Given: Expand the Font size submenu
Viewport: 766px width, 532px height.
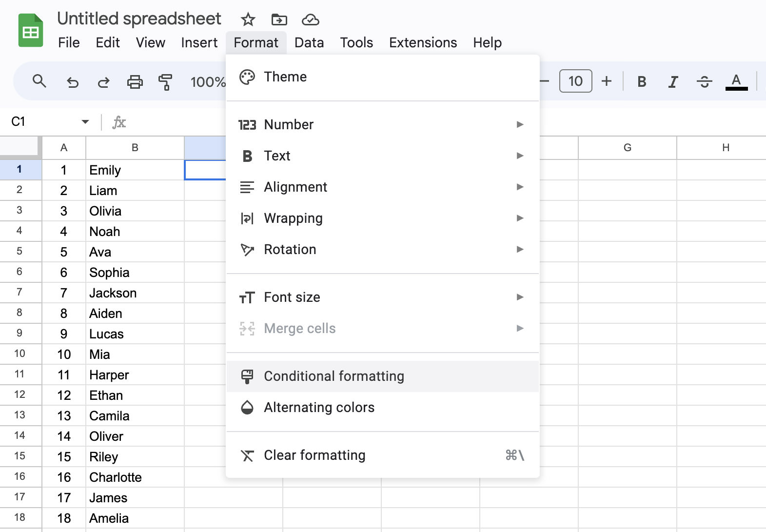Looking at the screenshot, I should click(x=383, y=297).
